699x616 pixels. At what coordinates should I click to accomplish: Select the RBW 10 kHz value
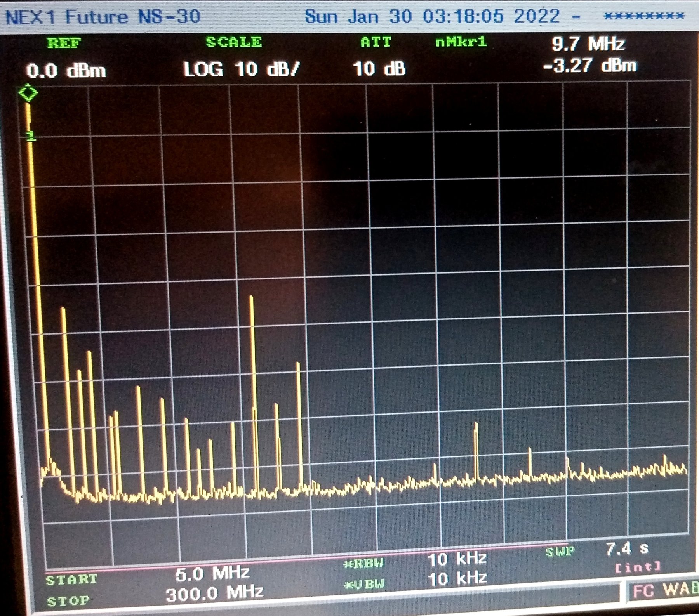click(x=457, y=559)
